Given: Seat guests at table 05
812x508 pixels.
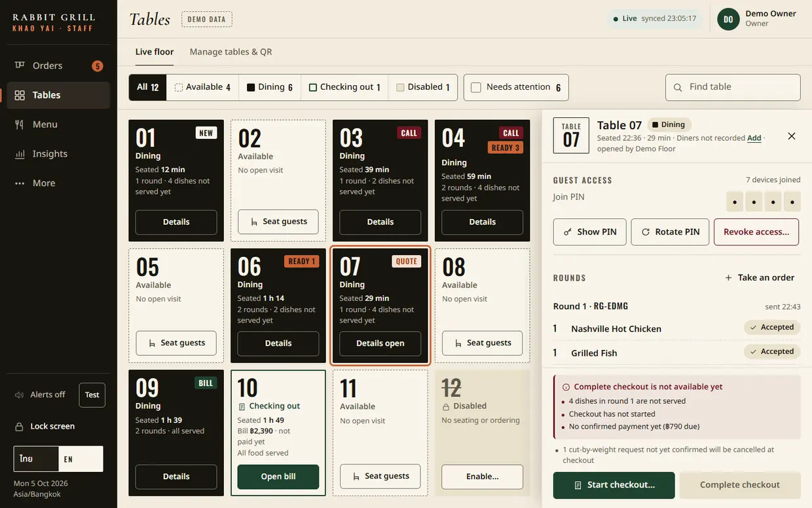Looking at the screenshot, I should (x=176, y=343).
